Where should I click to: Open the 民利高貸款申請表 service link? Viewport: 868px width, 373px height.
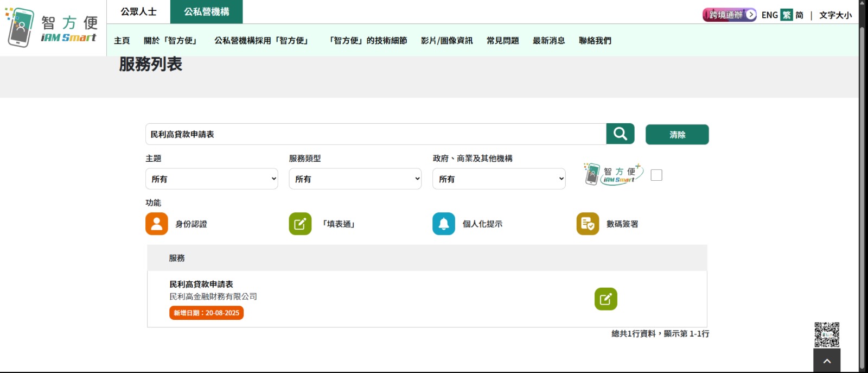201,284
